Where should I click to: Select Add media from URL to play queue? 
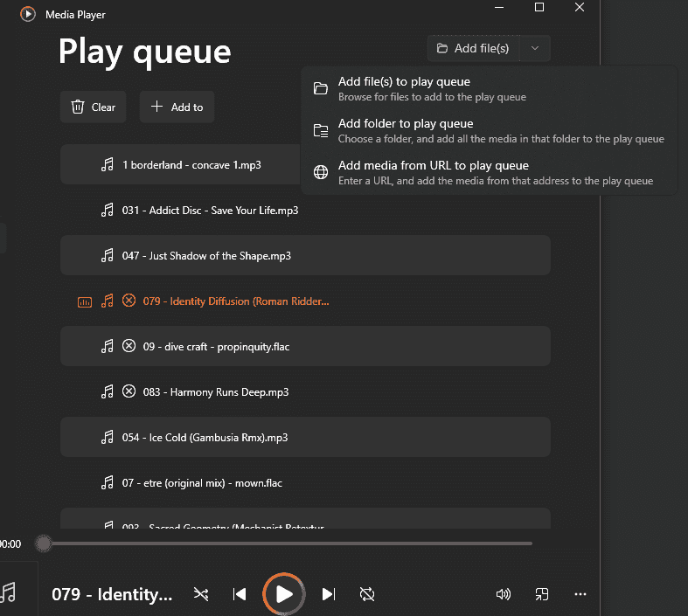pos(433,172)
